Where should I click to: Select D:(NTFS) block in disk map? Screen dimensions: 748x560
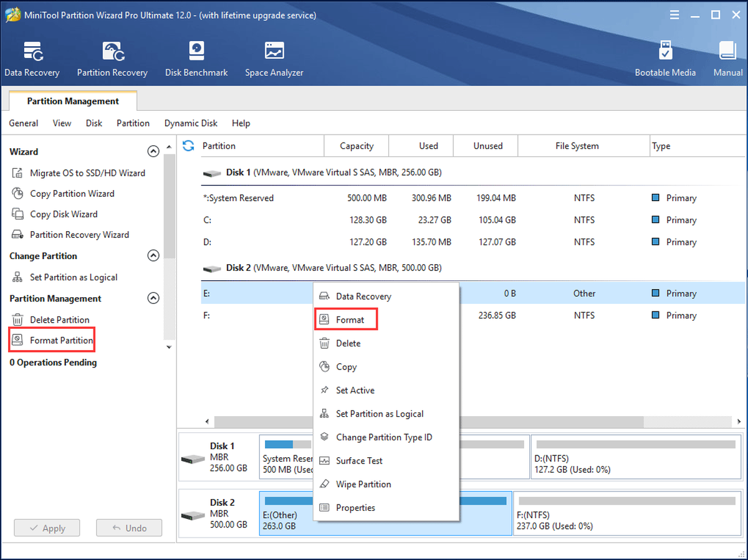[x=636, y=458]
